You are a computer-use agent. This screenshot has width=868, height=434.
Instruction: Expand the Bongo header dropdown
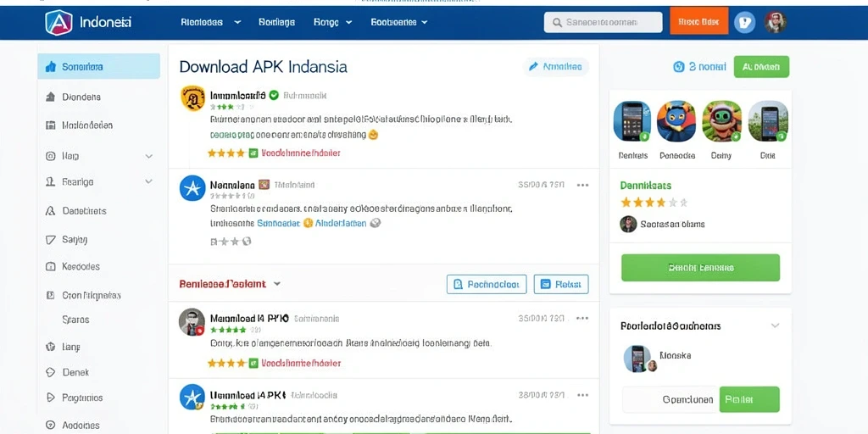pos(348,23)
